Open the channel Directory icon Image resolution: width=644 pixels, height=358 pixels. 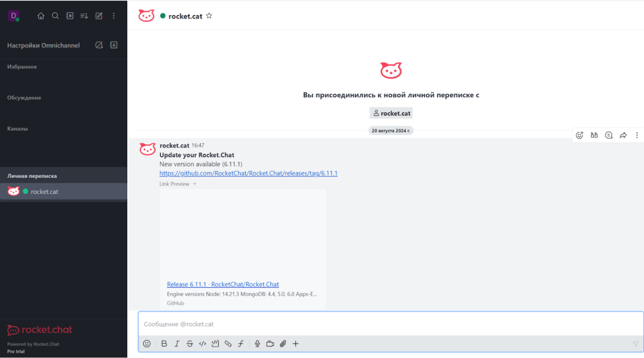coord(69,16)
